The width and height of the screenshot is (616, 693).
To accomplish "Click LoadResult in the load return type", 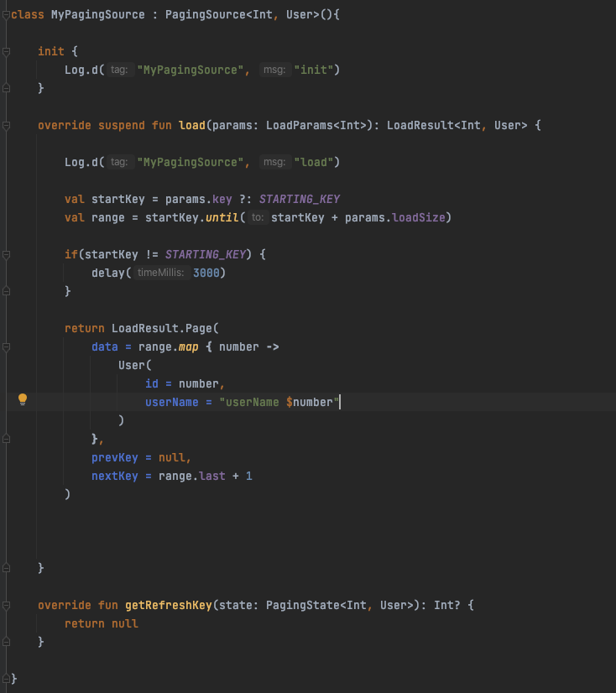I will (x=420, y=126).
